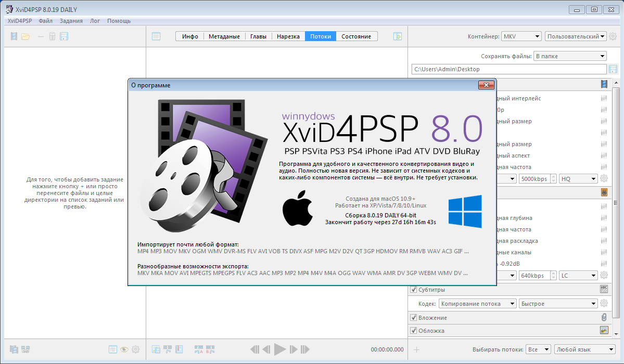Image resolution: width=624 pixels, height=364 pixels.
Task: Switch to the Метаданые tab
Action: (224, 36)
